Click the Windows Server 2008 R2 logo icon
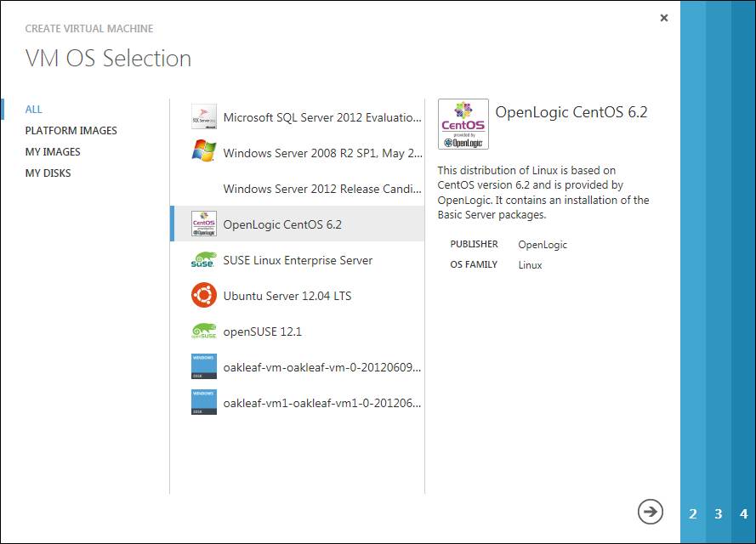 tap(204, 152)
